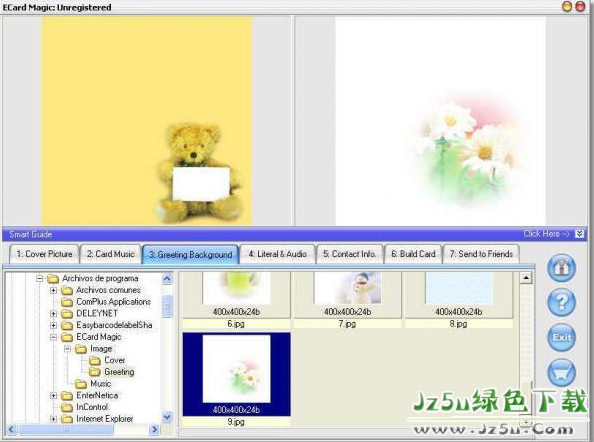The image size is (594, 442).
Task: Click the yellow minimize window button
Action: tap(567, 6)
